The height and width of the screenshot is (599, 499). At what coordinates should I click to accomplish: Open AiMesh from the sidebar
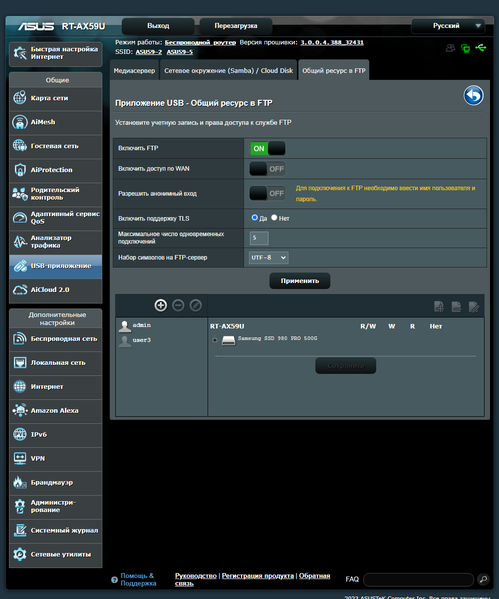tap(56, 122)
